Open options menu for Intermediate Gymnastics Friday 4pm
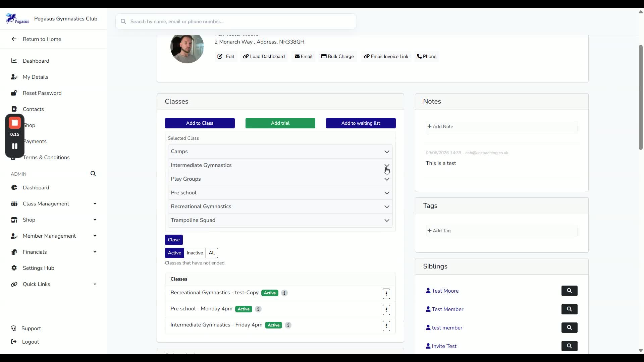Screen dimensions: 644x362 tap(386, 326)
